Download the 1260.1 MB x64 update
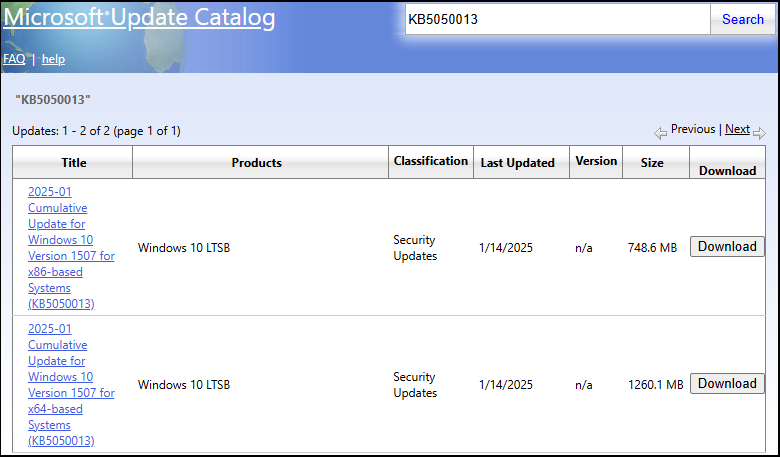The width and height of the screenshot is (780, 457). pyautogui.click(x=727, y=384)
